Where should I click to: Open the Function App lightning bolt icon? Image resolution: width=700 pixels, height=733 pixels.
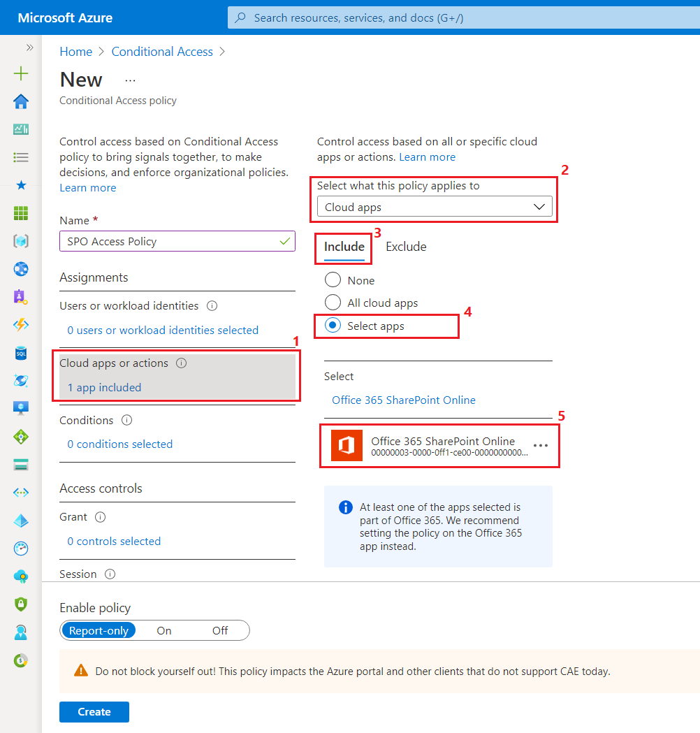click(x=20, y=325)
